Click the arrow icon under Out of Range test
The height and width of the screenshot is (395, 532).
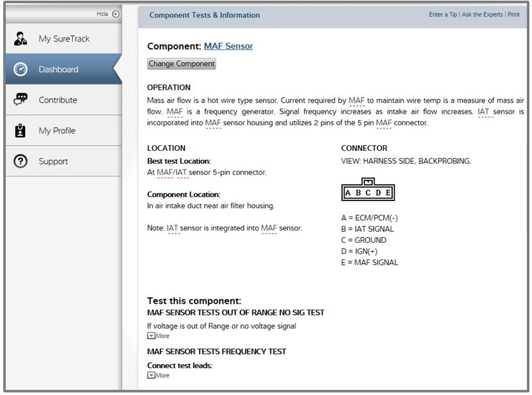(x=151, y=336)
